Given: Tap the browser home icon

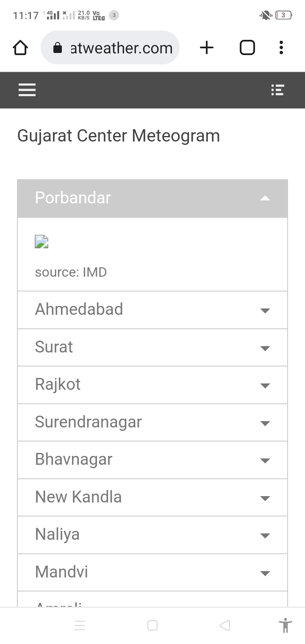Looking at the screenshot, I should pyautogui.click(x=20, y=48).
